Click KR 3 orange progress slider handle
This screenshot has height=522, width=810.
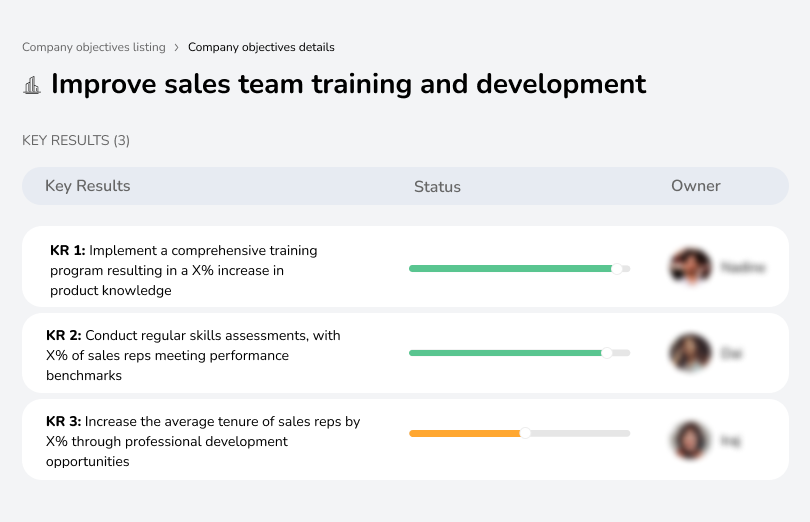(525, 433)
